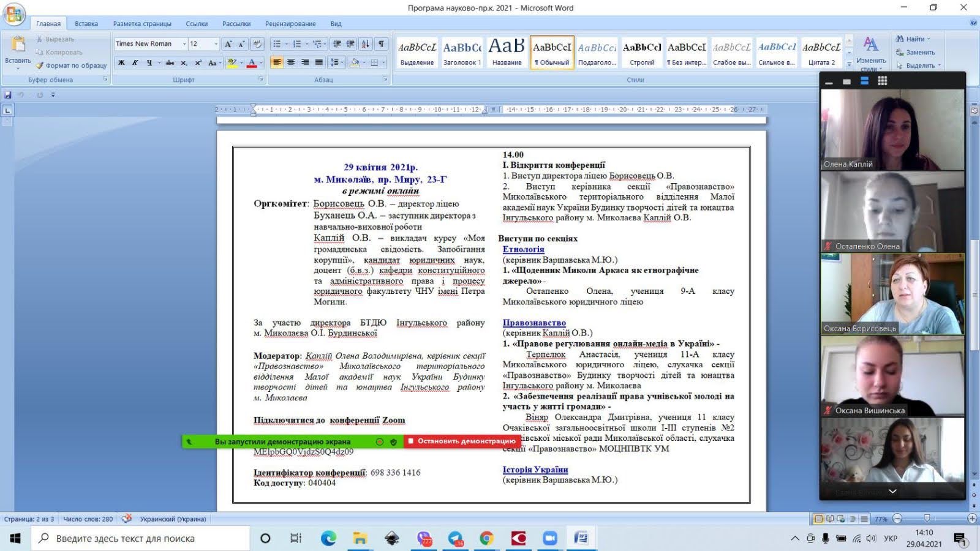Open the Word Help question mark icon
This screenshot has width=980, height=551.
point(973,23)
